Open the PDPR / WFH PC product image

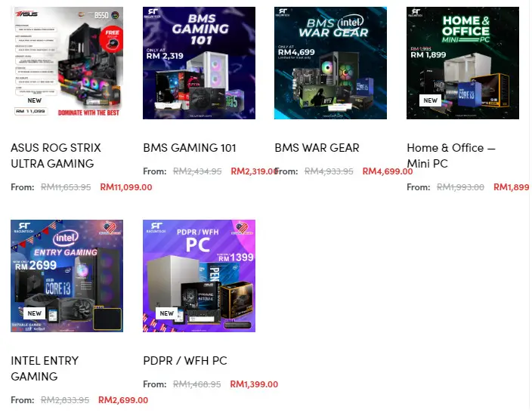pyautogui.click(x=199, y=276)
